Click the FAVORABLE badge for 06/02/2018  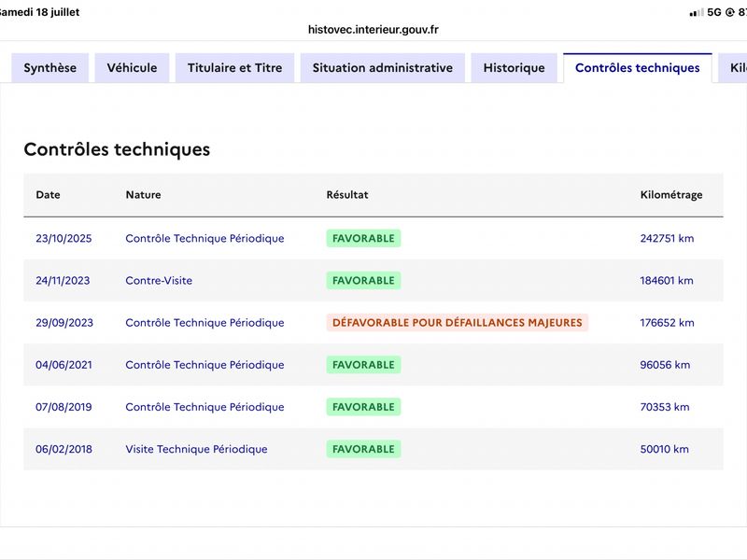pyautogui.click(x=363, y=449)
